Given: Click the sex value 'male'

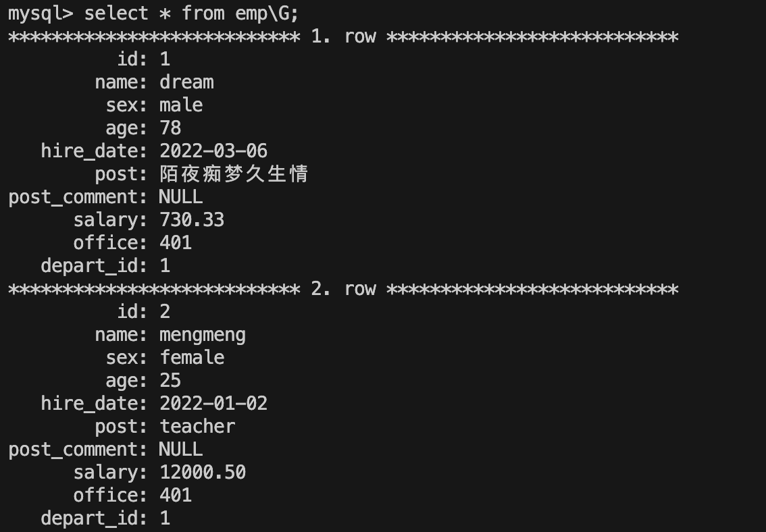Looking at the screenshot, I should (181, 105).
